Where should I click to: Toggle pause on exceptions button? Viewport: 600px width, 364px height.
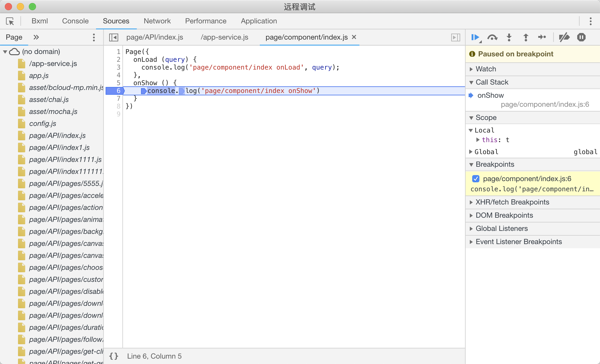coord(581,37)
